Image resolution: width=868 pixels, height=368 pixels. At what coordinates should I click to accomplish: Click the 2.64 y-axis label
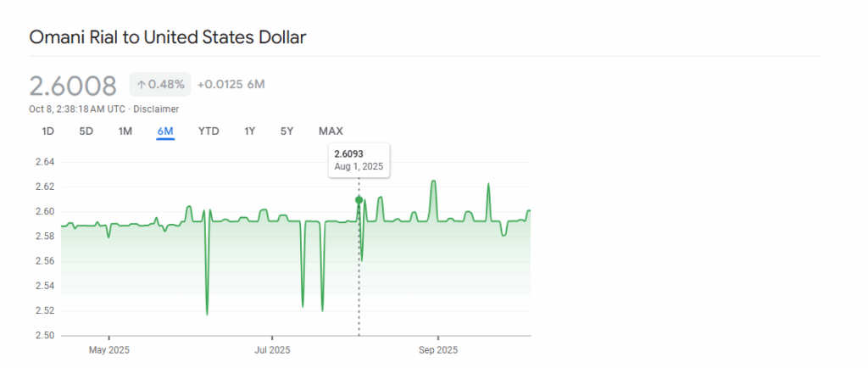point(44,162)
